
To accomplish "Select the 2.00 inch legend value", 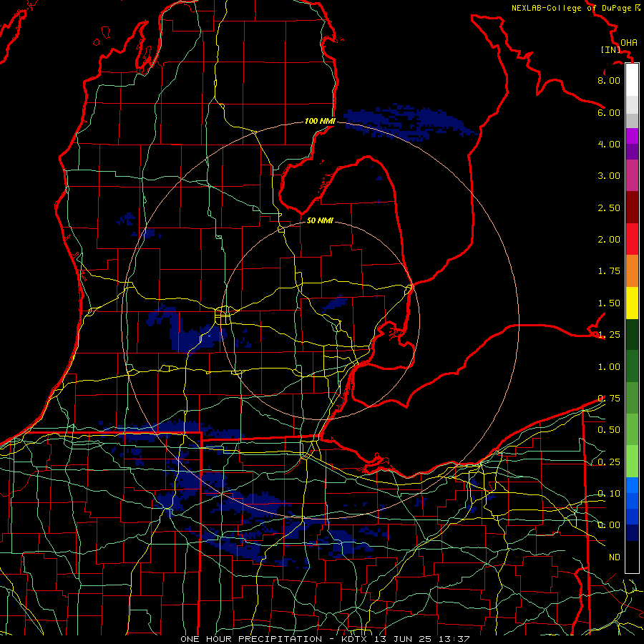I will (609, 240).
